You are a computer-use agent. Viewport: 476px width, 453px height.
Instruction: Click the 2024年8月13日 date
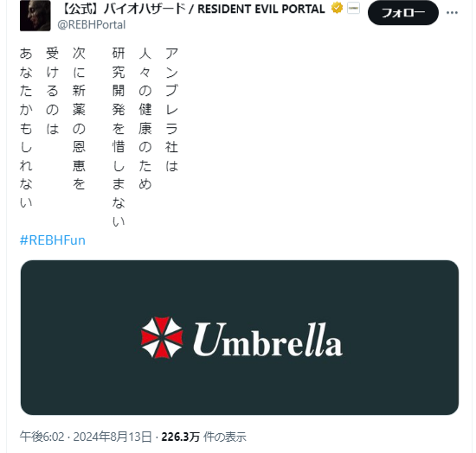(113, 437)
